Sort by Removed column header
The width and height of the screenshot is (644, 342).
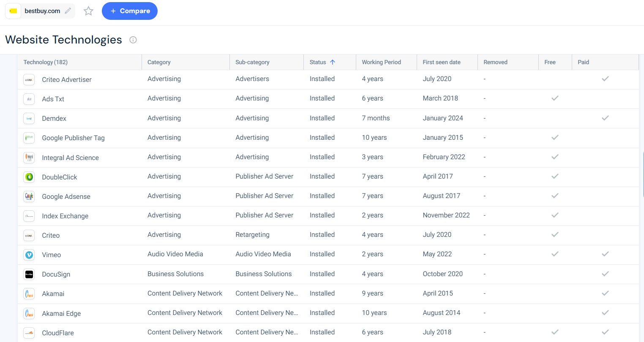[495, 62]
